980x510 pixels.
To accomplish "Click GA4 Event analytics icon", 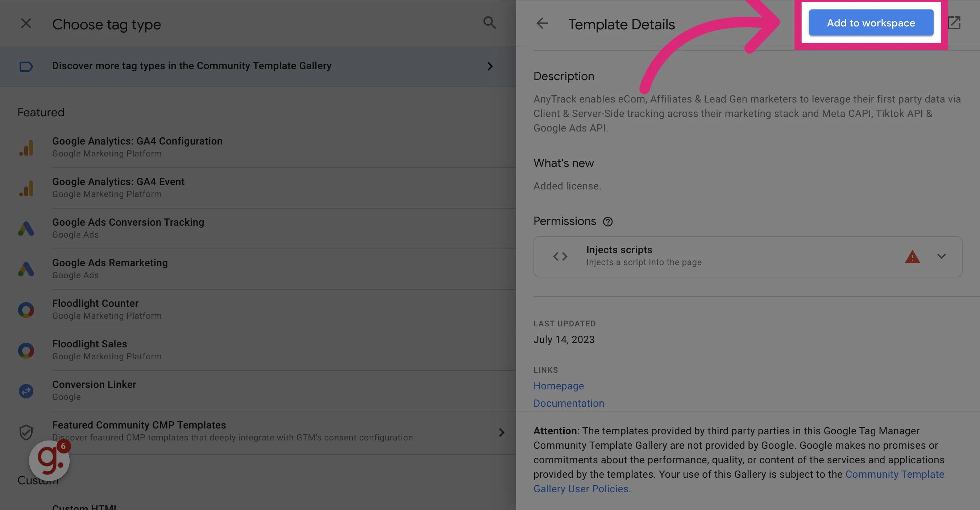I will point(26,188).
